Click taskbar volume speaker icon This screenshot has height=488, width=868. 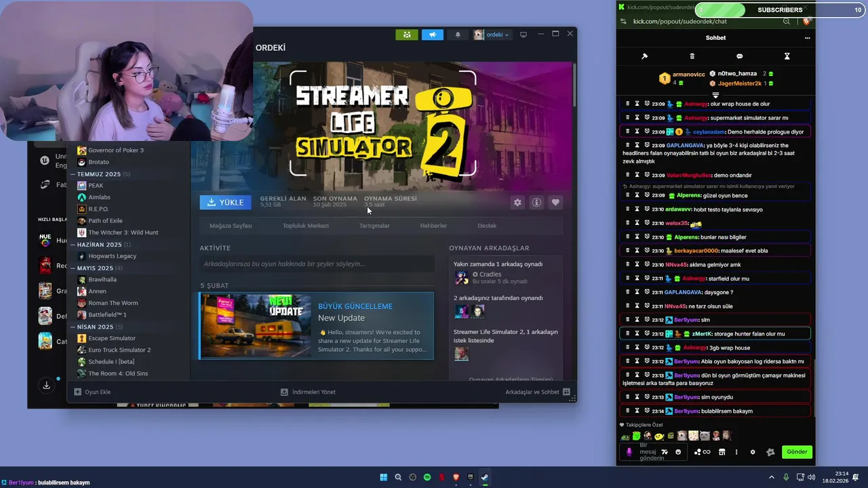[x=812, y=477]
